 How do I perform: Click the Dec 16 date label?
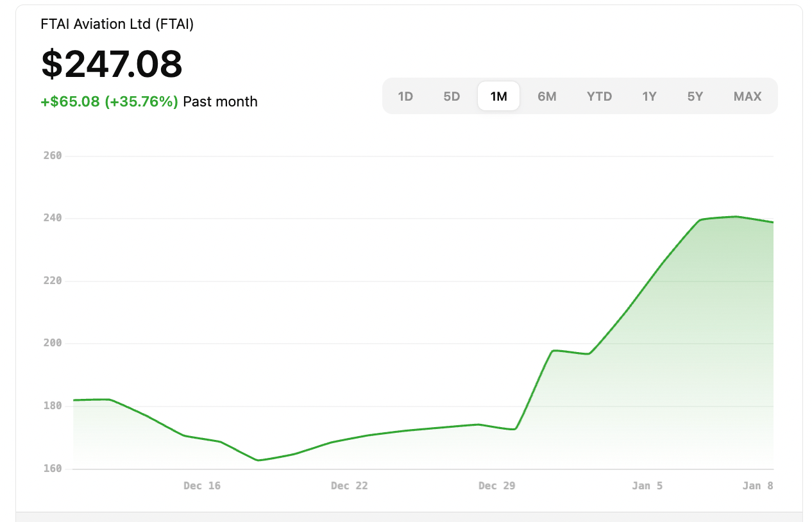[x=202, y=485]
